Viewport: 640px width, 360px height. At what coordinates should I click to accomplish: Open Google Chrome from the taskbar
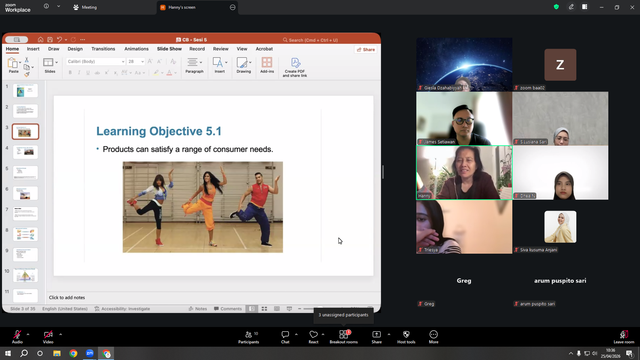tap(73, 353)
